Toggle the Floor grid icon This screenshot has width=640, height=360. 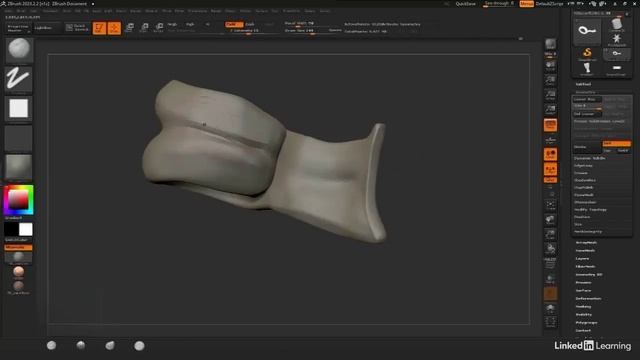click(x=550, y=140)
